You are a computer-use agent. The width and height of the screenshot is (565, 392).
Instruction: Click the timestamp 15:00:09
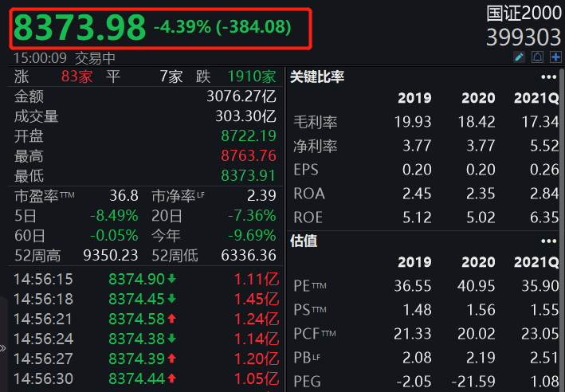pyautogui.click(x=40, y=58)
